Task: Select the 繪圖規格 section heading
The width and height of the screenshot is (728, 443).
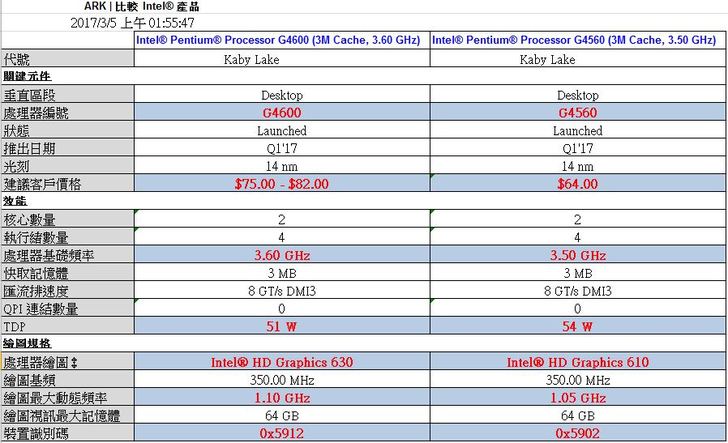Action: pyautogui.click(x=27, y=343)
